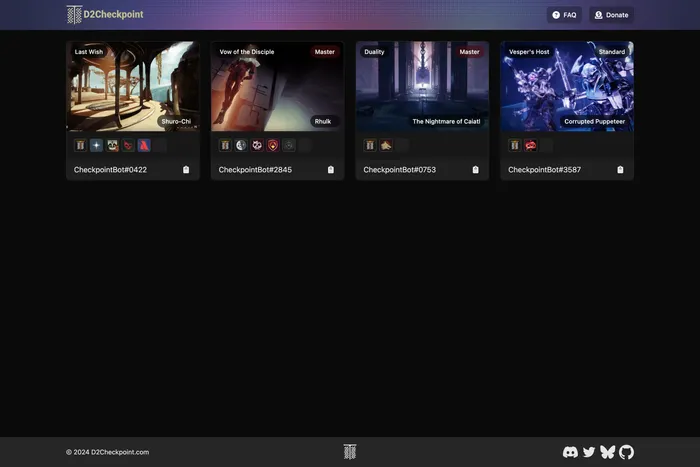Screen dimensions: 700x467
Task: Click the red shield icon on Vow of the Disciple card
Action: 273,145
